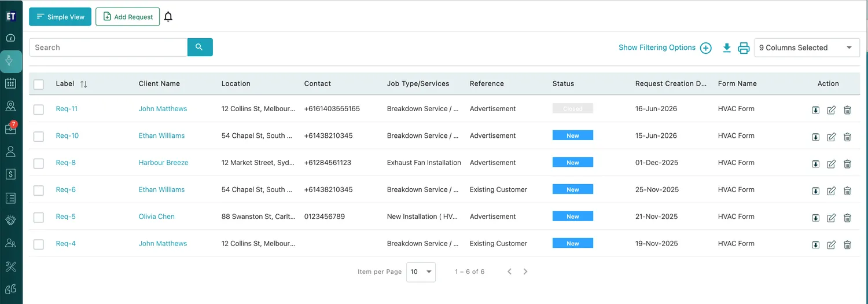Edit request Req-10
This screenshot has height=304, width=868.
[x=831, y=137]
